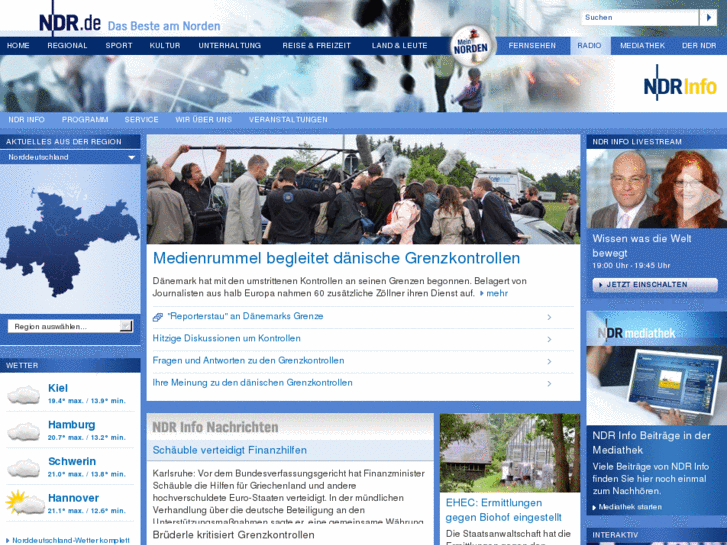Image resolution: width=727 pixels, height=545 pixels.
Task: Open "EHEC: Ermittlungen gegen Biohof eingestellt"
Action: (x=503, y=510)
